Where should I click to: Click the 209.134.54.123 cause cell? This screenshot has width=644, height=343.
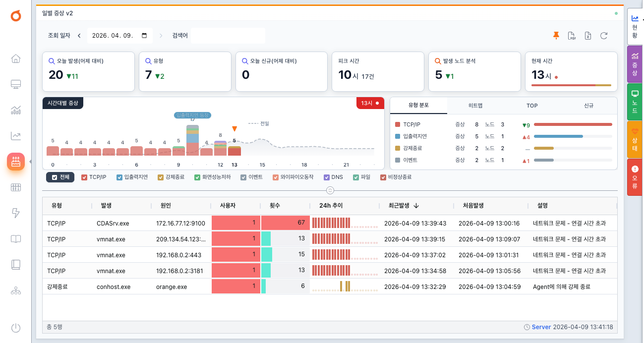pyautogui.click(x=181, y=239)
